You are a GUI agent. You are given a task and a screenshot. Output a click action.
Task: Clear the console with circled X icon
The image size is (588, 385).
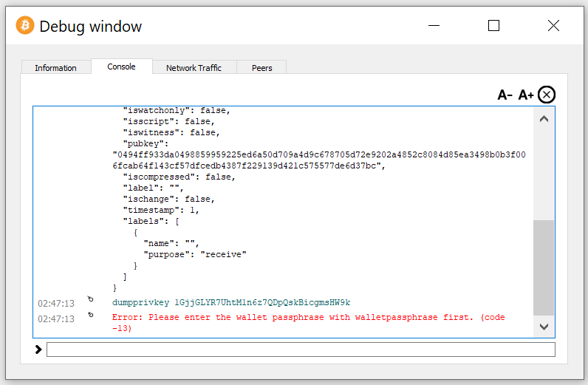coord(547,95)
